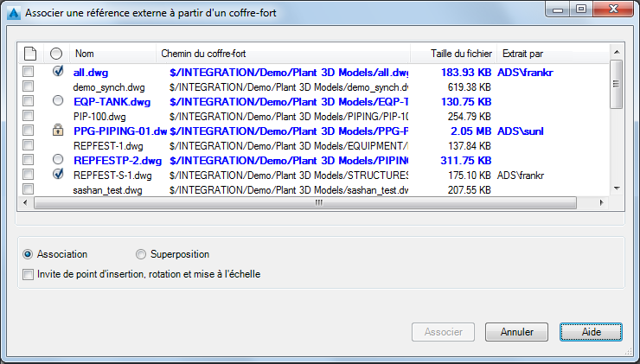Select the Superposition radio button
The height and width of the screenshot is (364, 640).
141,254
